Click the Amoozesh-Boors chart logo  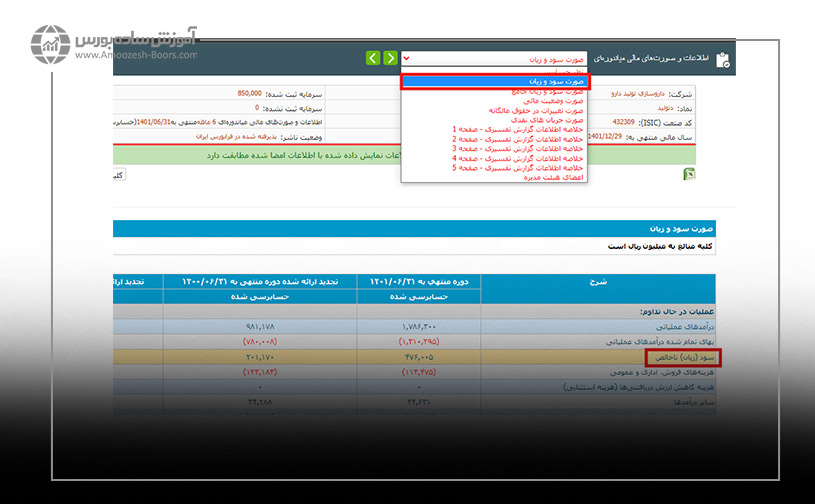49,45
